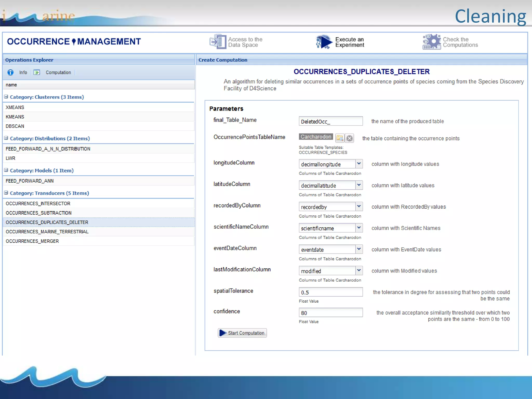The image size is (532, 399).
Task: Open the lastModificationColumn dropdown arrow
Action: (x=359, y=270)
